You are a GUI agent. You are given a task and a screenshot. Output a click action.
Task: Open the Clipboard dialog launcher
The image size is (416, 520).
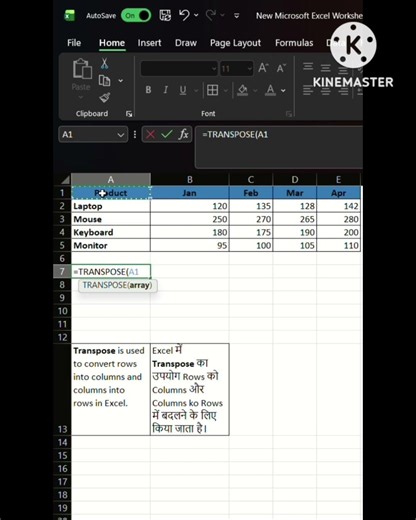tap(129, 114)
